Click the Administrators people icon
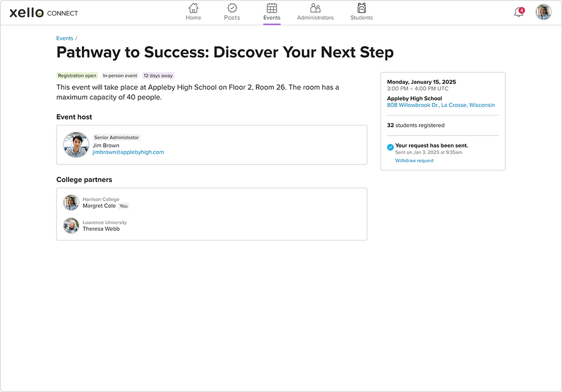562x392 pixels. coord(315,8)
